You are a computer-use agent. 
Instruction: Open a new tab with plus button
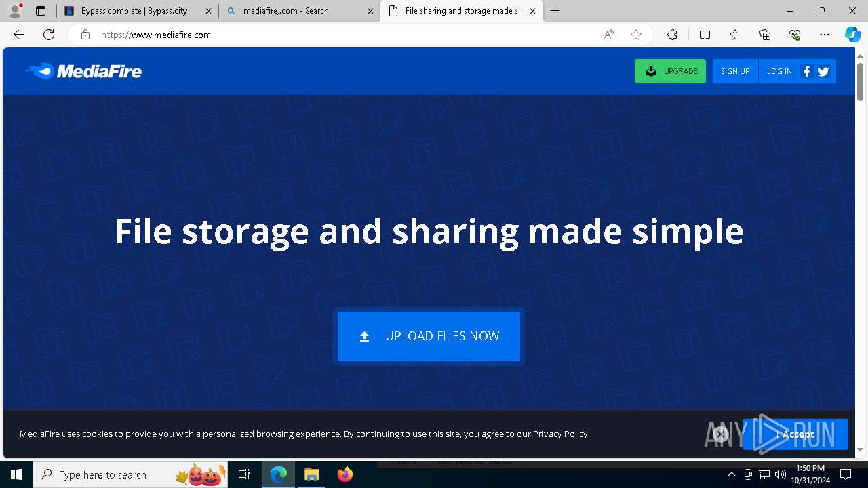click(555, 11)
